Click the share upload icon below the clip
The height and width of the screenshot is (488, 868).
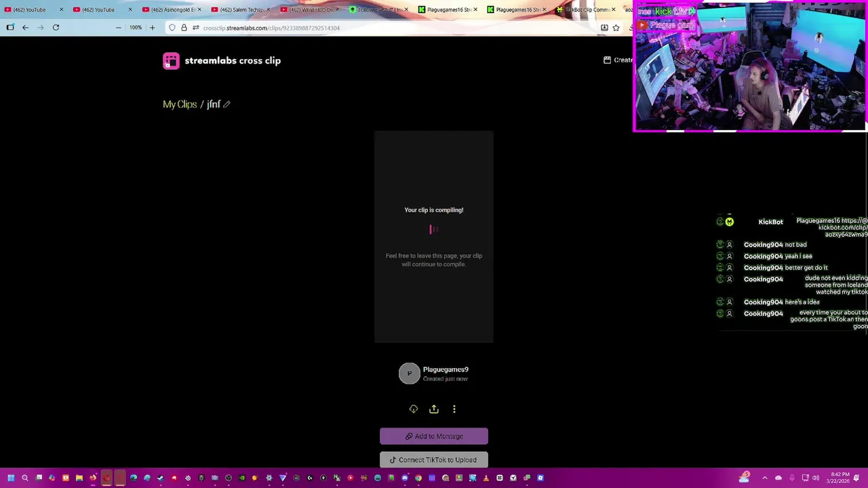434,409
